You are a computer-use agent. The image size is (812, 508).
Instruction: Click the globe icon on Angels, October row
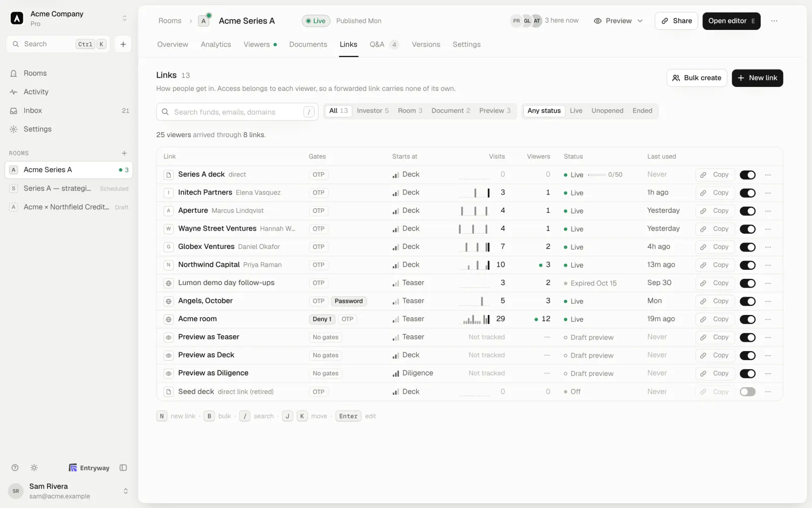point(168,301)
